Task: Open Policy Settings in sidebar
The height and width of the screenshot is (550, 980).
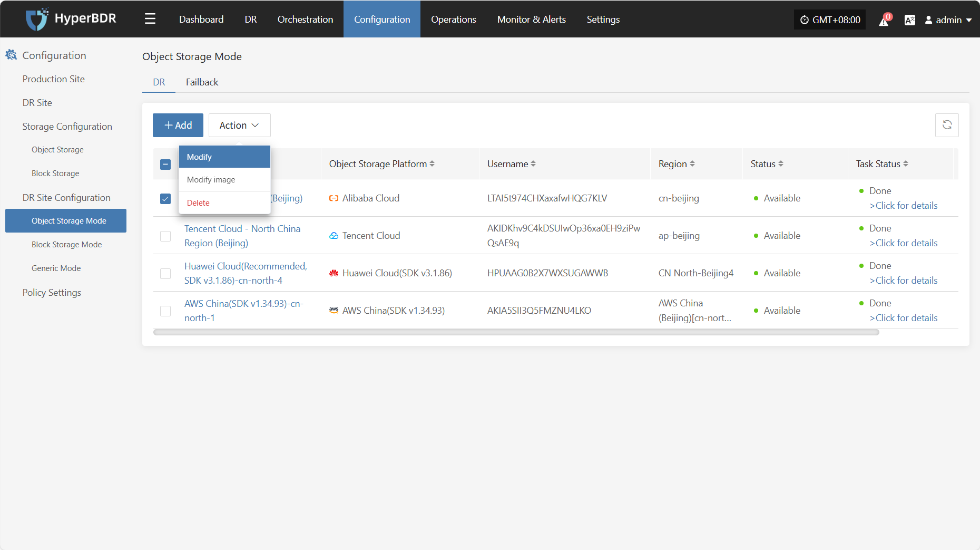Action: (x=52, y=292)
